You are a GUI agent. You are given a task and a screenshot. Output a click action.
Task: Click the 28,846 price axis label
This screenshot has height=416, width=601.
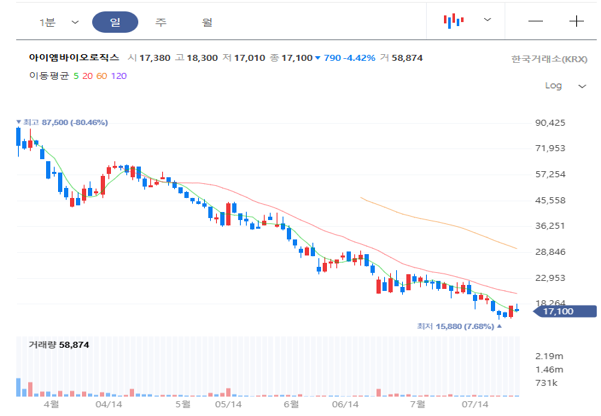550,252
